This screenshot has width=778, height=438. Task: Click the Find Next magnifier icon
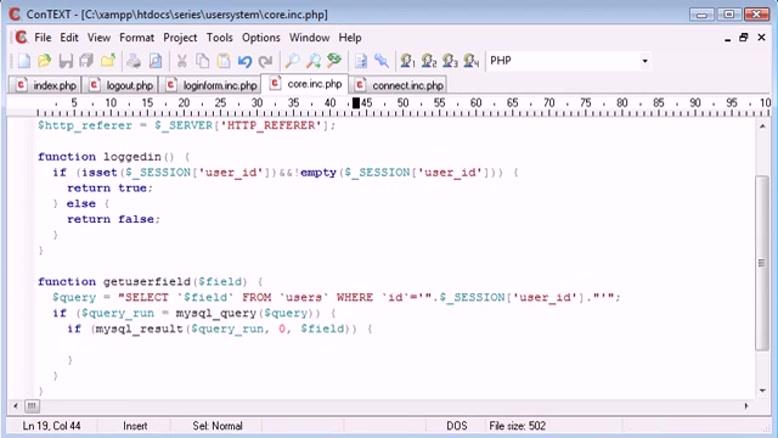coord(313,61)
